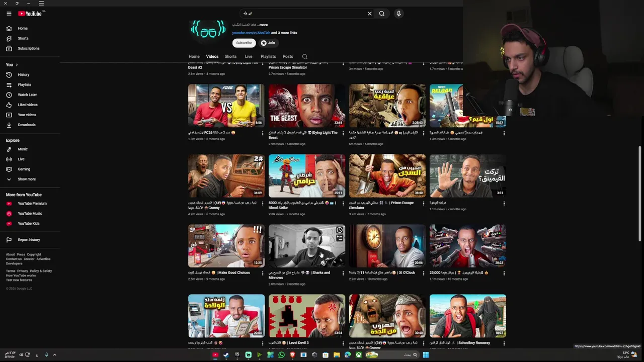Open Downloads in the sidebar
Screen dimensions: 644x362
coord(30,125)
